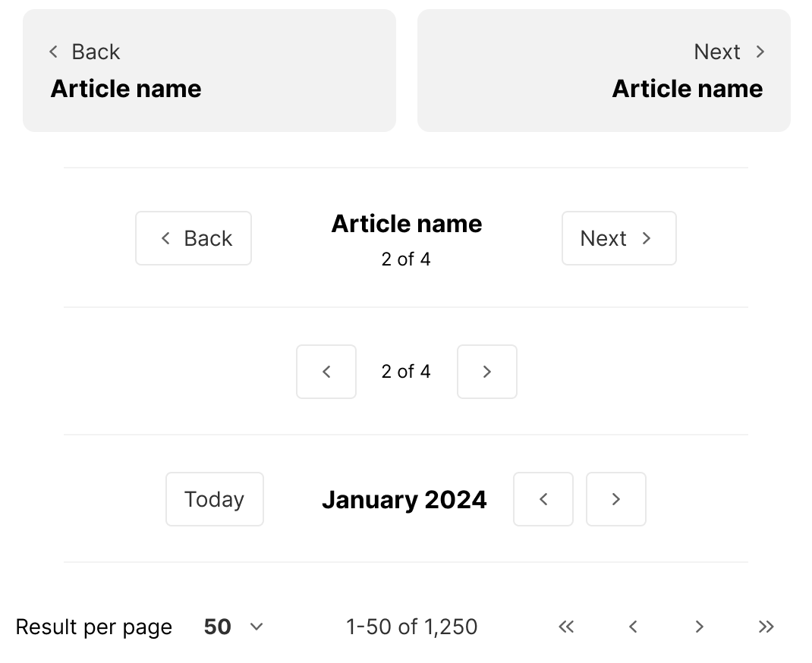Click the top-right Next article card
Screen dimensions: 812x663
603,70
